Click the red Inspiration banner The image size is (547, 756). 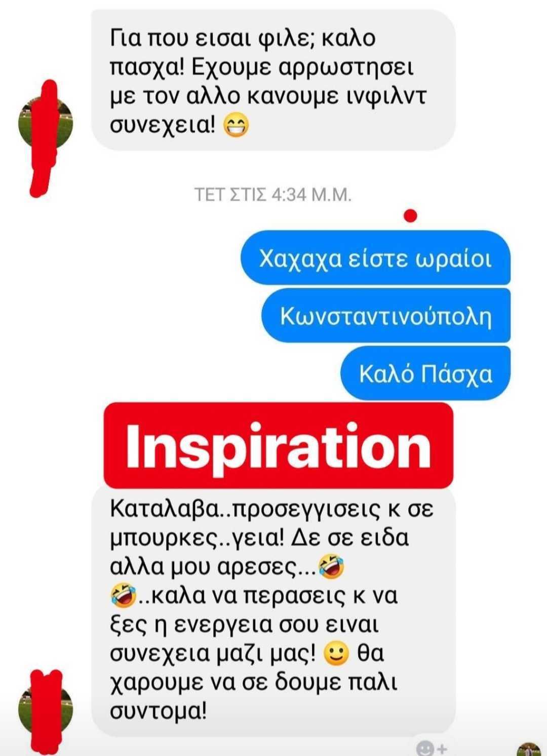(278, 445)
